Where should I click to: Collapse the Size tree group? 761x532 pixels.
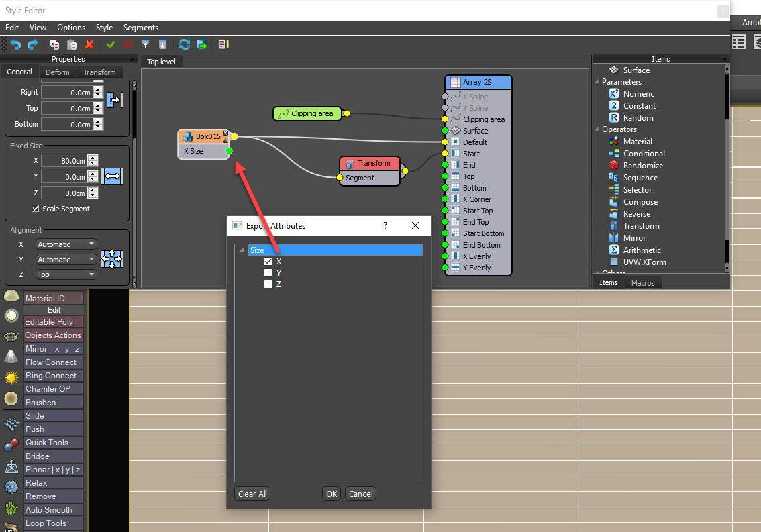click(242, 250)
